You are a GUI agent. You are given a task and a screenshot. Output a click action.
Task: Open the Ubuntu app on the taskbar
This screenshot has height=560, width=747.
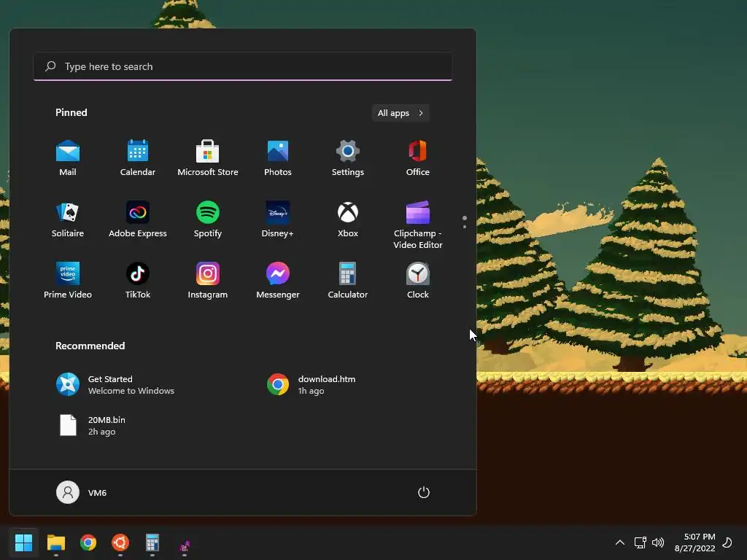click(x=120, y=542)
